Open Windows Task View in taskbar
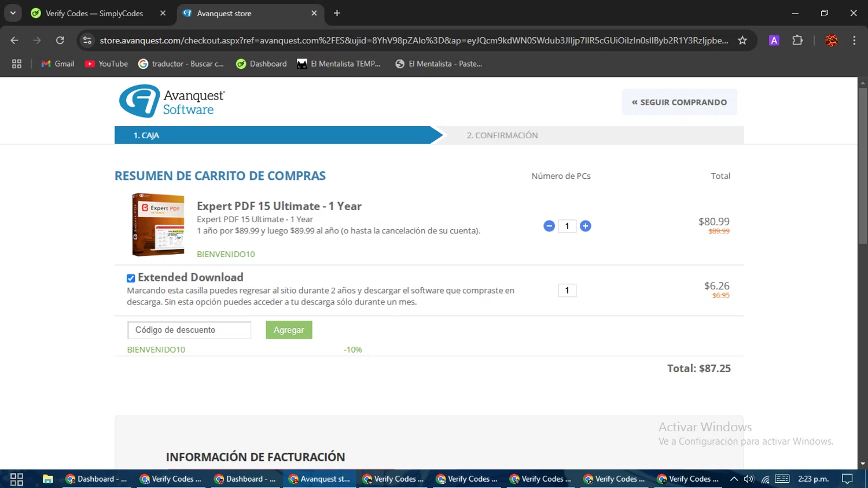Image resolution: width=868 pixels, height=488 pixels. (x=17, y=479)
